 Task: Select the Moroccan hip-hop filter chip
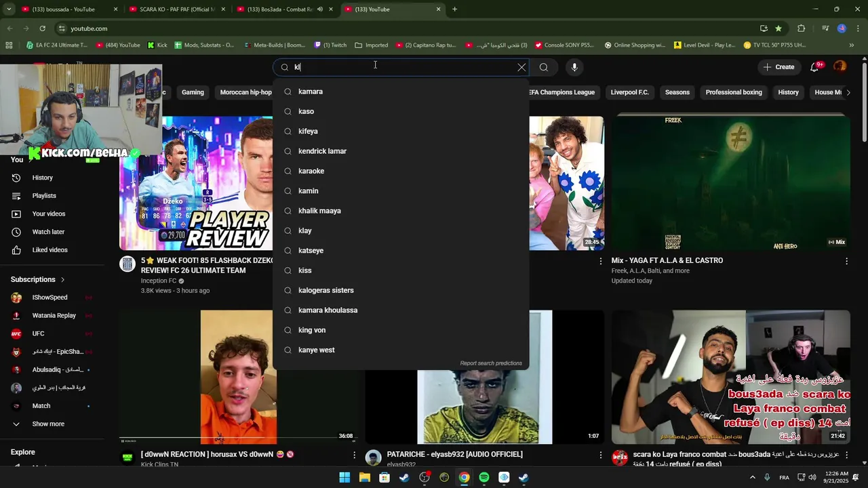click(x=245, y=92)
